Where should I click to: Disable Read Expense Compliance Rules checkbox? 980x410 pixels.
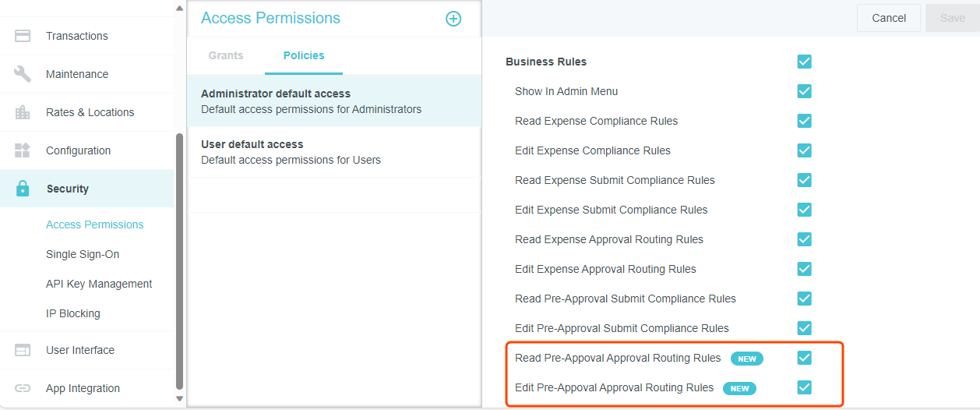[805, 121]
